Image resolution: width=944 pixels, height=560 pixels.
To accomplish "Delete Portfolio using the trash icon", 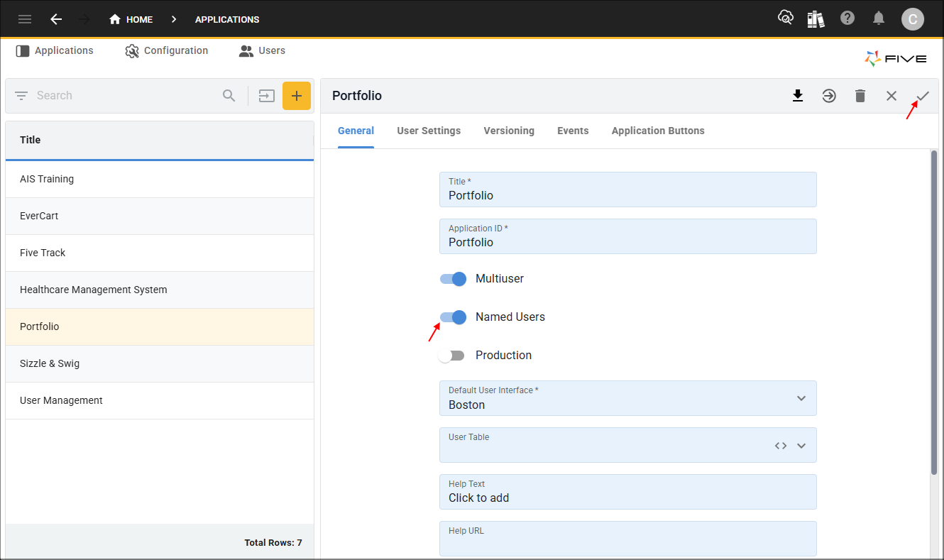I will pos(860,96).
